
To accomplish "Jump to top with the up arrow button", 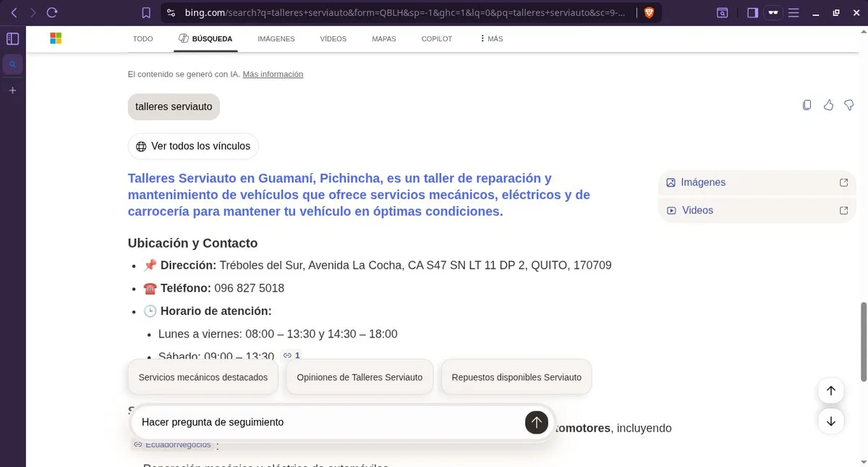I will 831,391.
